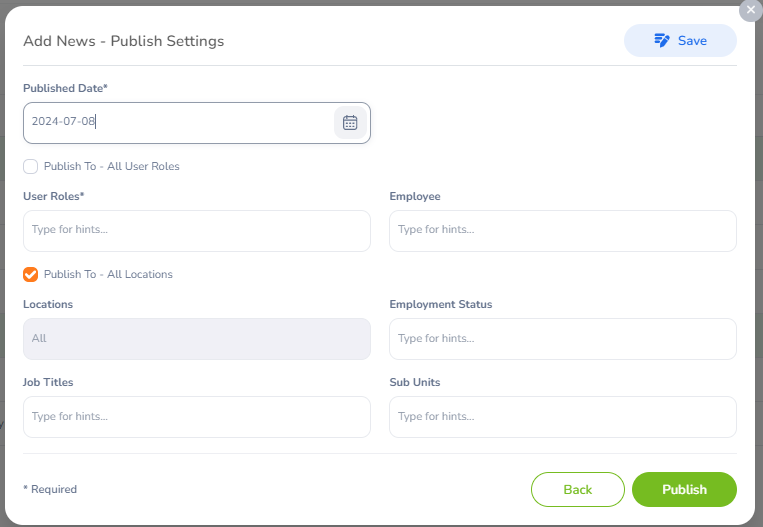Click the Sub Units label

point(414,382)
